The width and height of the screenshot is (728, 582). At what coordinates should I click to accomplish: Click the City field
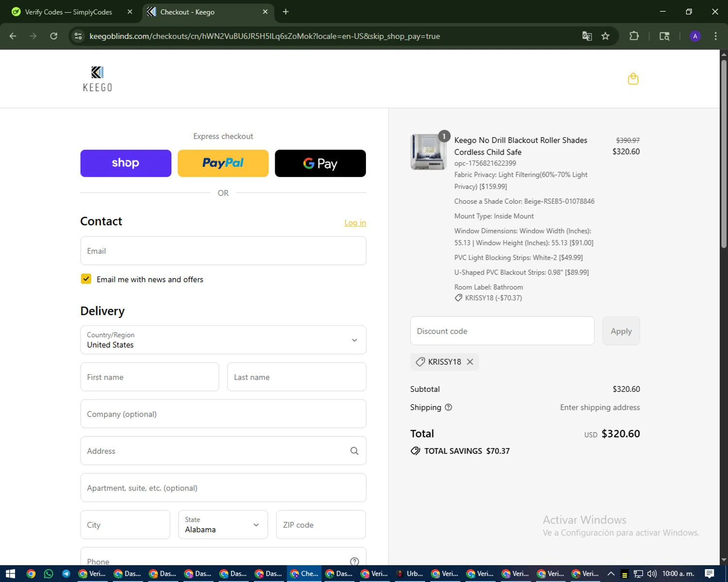(x=125, y=525)
